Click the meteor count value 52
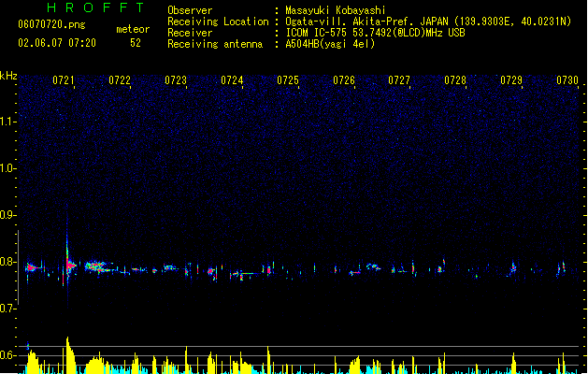 136,43
